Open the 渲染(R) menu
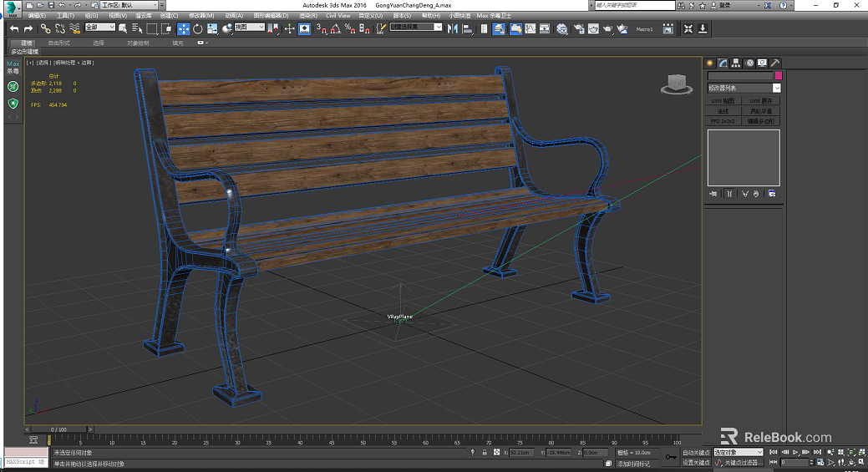Screen dimensions: 868x472 (x=308, y=16)
